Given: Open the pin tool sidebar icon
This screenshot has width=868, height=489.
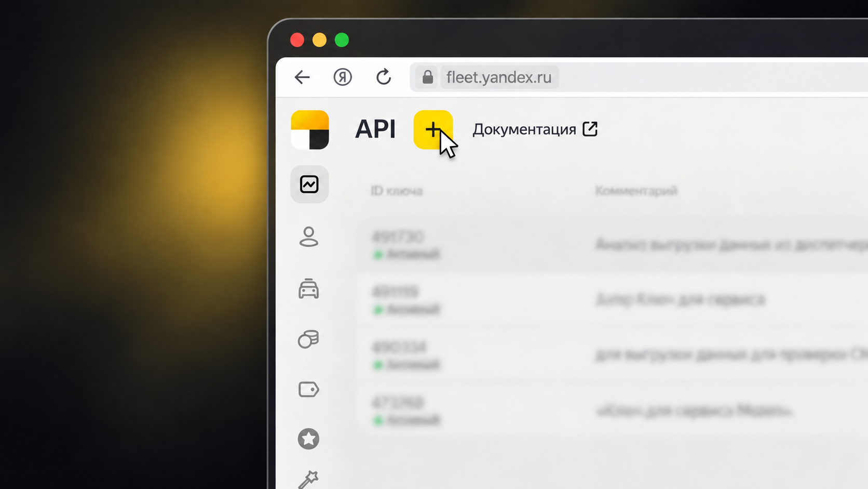Looking at the screenshot, I should pyautogui.click(x=308, y=479).
